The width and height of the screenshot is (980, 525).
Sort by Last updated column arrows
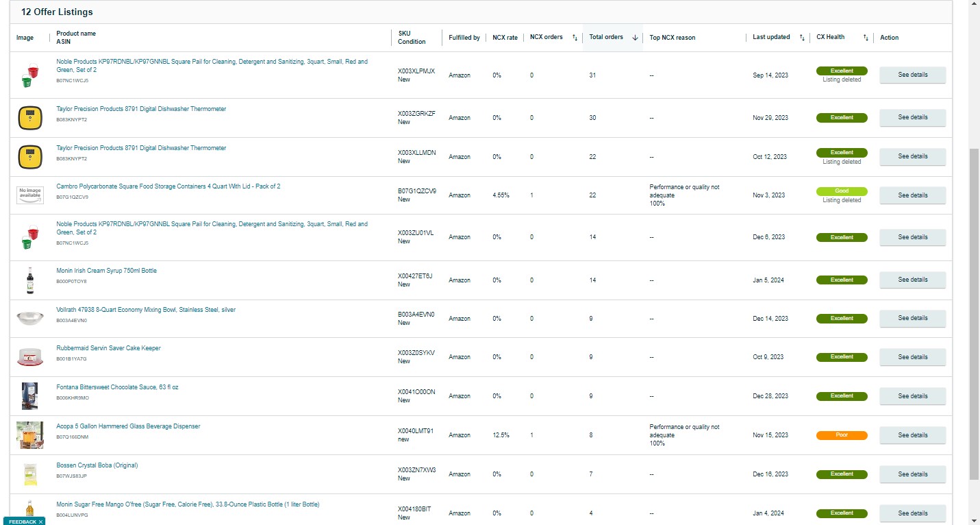coord(802,38)
